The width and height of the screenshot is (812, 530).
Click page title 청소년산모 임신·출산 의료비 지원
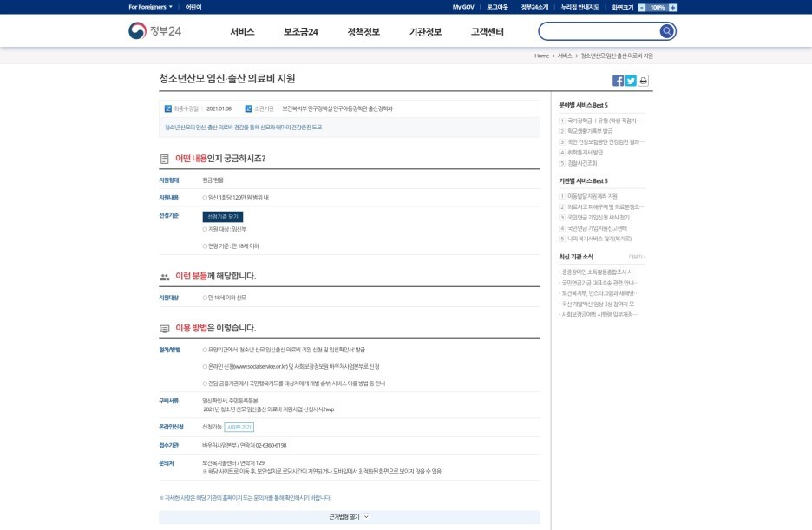226,78
